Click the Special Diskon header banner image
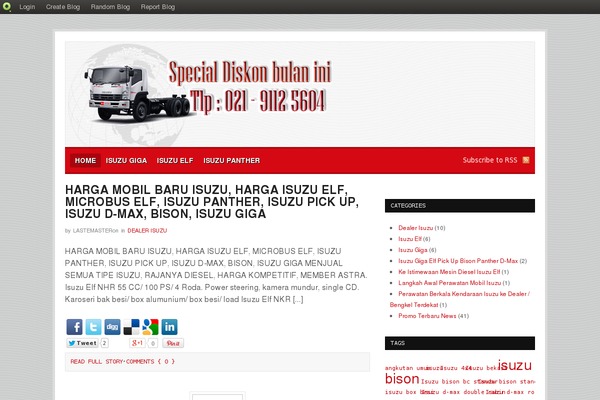 [x=300, y=94]
